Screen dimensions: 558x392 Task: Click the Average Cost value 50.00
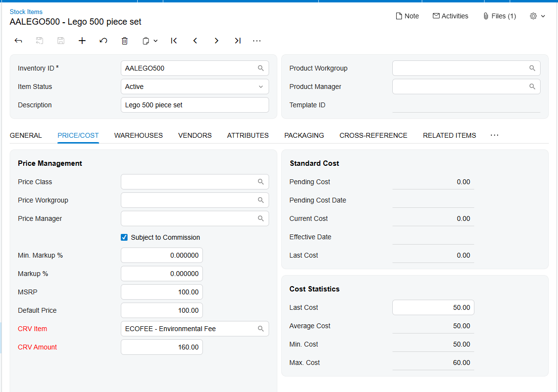461,326
